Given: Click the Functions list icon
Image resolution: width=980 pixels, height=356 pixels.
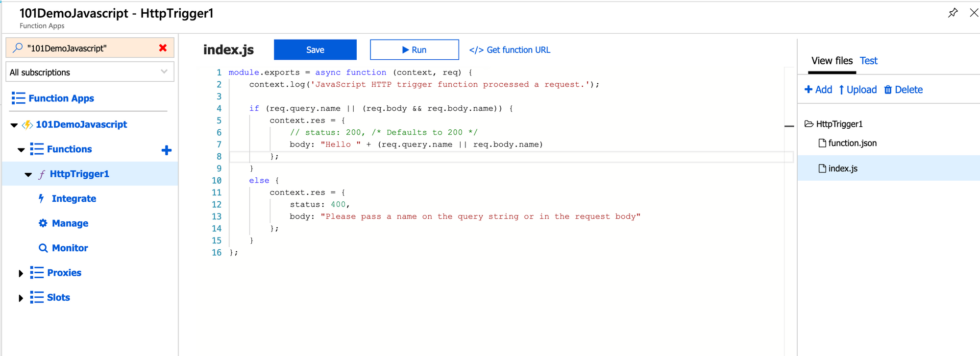Looking at the screenshot, I should point(37,149).
